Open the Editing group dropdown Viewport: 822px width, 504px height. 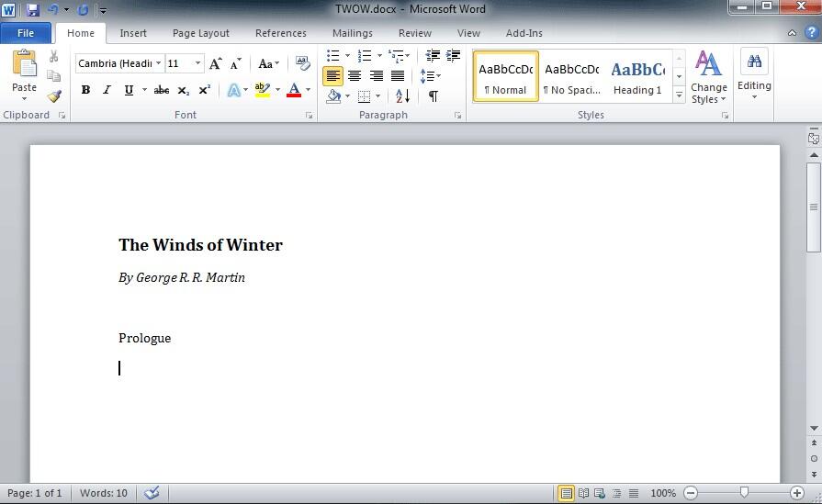pyautogui.click(x=754, y=75)
